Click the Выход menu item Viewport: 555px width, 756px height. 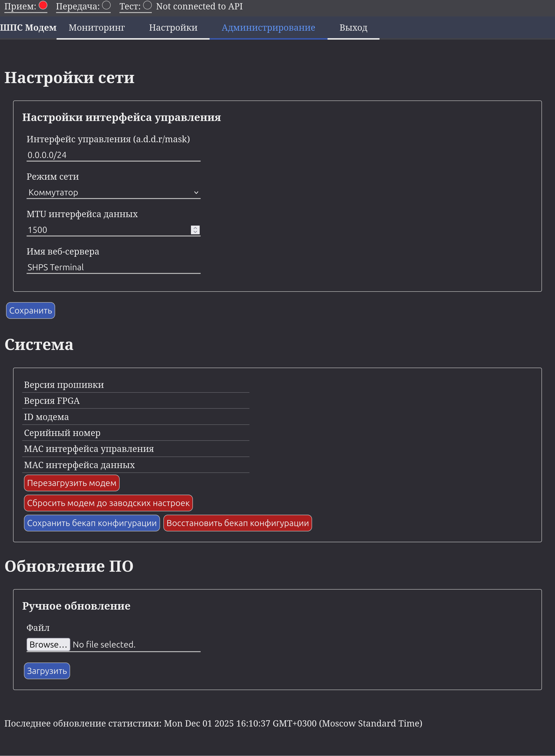353,28
